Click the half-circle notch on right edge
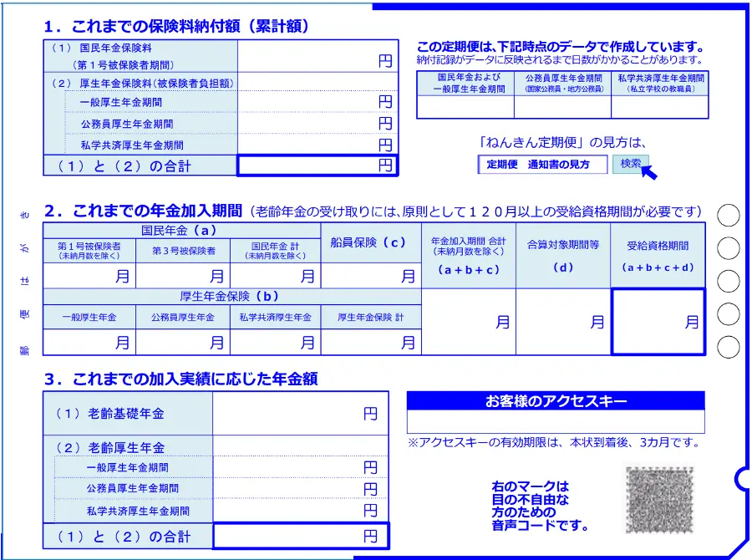 (742, 479)
